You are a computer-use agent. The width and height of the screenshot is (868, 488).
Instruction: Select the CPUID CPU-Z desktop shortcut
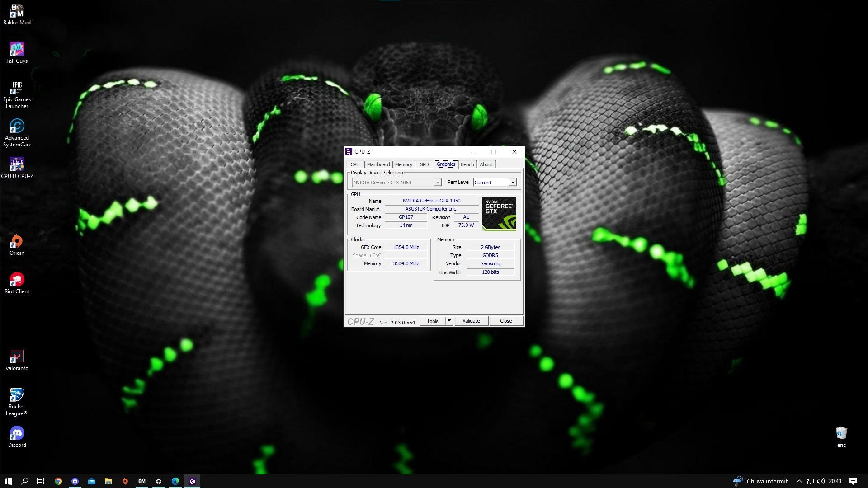click(x=17, y=168)
